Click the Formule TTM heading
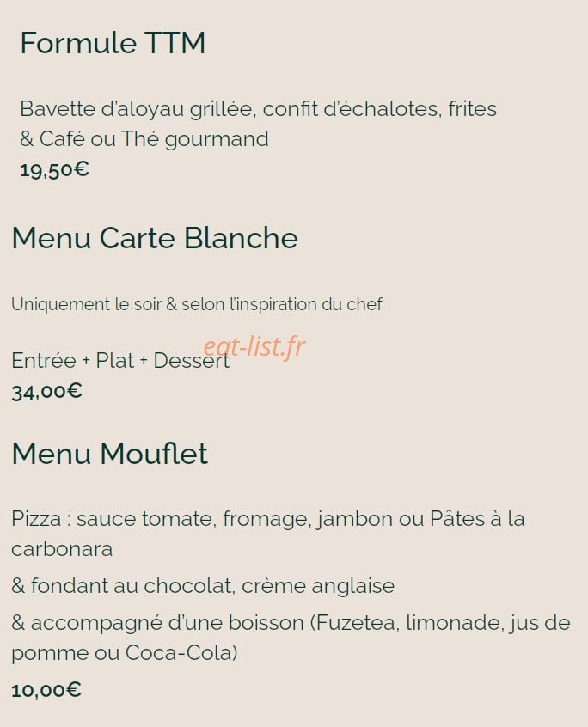 click(x=113, y=43)
